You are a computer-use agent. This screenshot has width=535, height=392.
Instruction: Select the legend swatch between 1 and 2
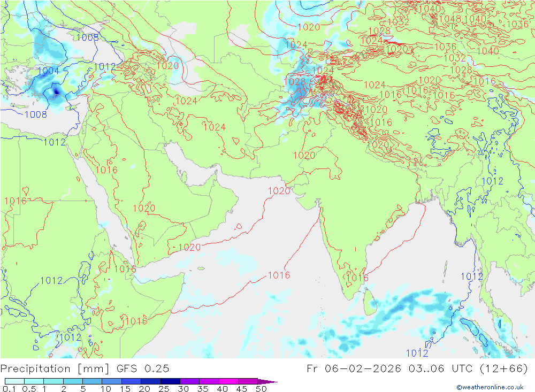tap(53, 381)
